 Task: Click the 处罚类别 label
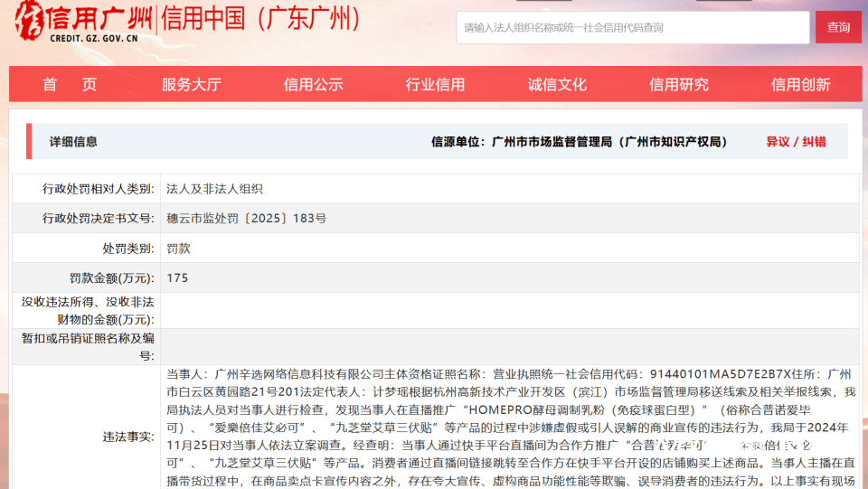click(127, 249)
